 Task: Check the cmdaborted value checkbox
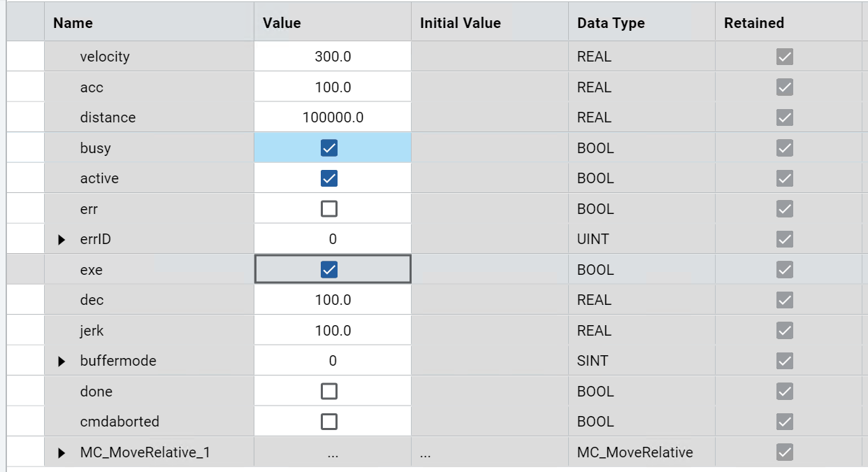click(328, 422)
